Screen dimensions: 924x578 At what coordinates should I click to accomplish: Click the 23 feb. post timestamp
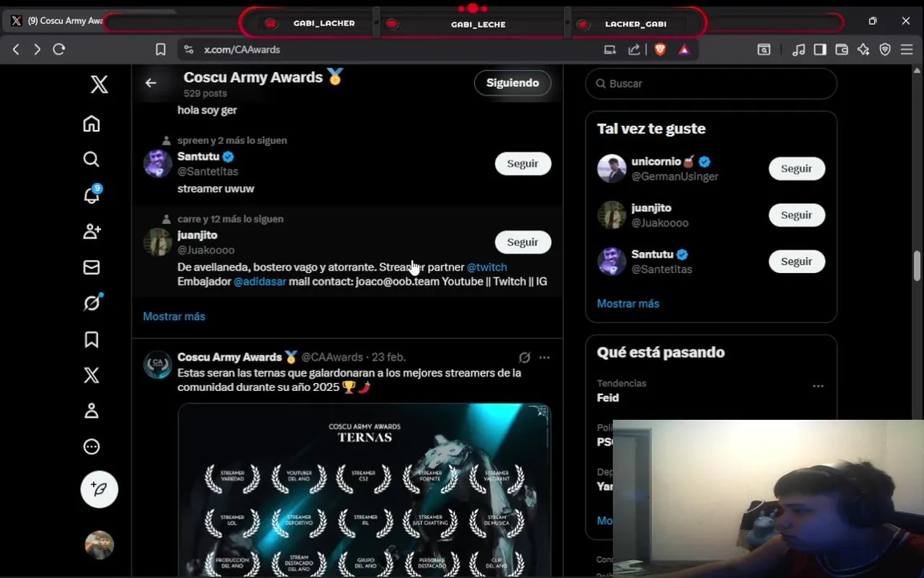coord(388,356)
